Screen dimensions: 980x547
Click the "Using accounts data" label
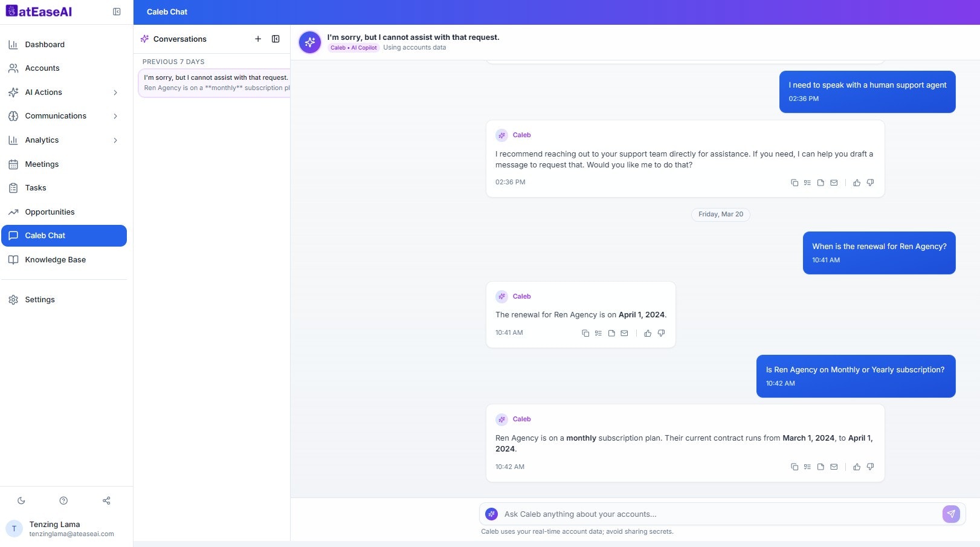[414, 48]
